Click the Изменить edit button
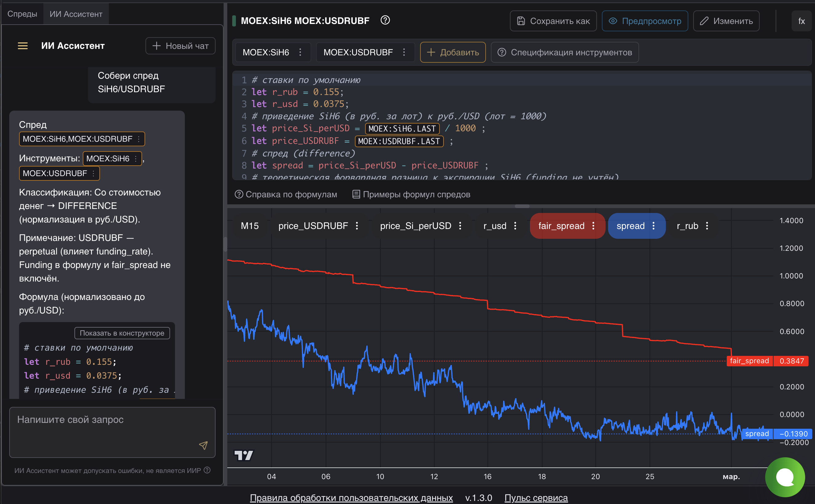Viewport: 815px width, 504px height. click(x=726, y=21)
